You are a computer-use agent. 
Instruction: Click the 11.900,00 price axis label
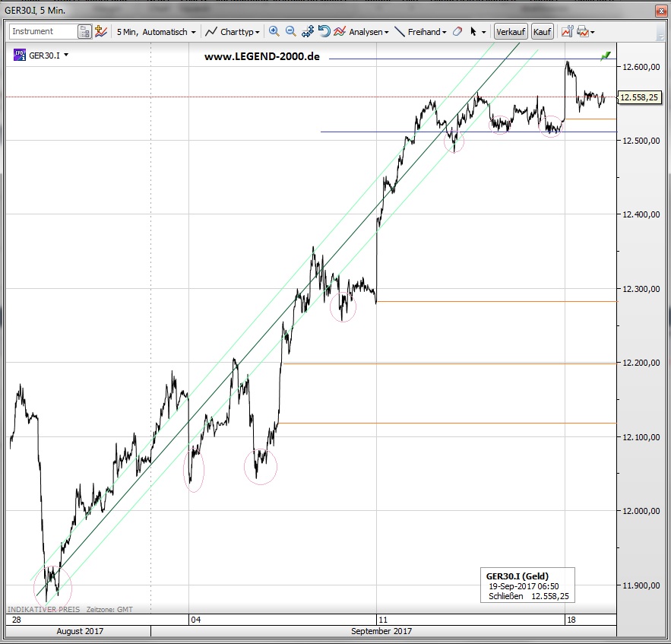coord(641,585)
